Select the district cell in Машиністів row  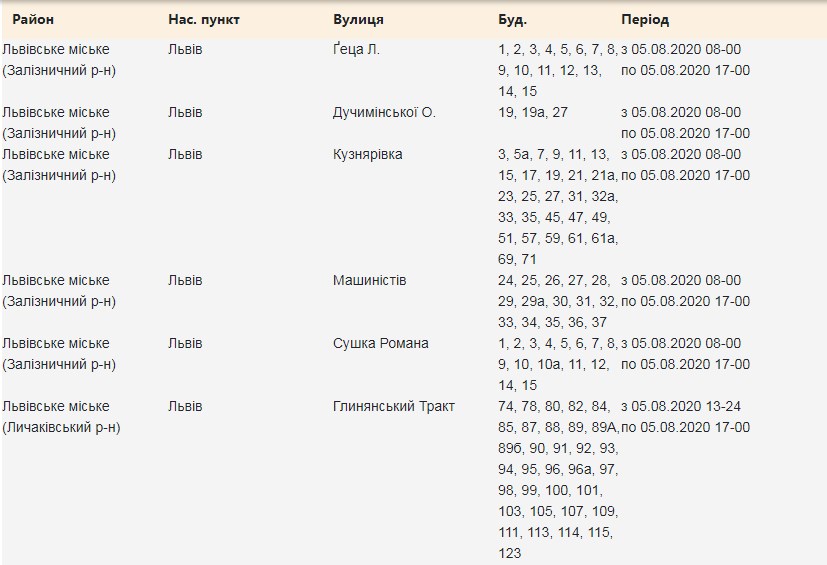(58, 290)
